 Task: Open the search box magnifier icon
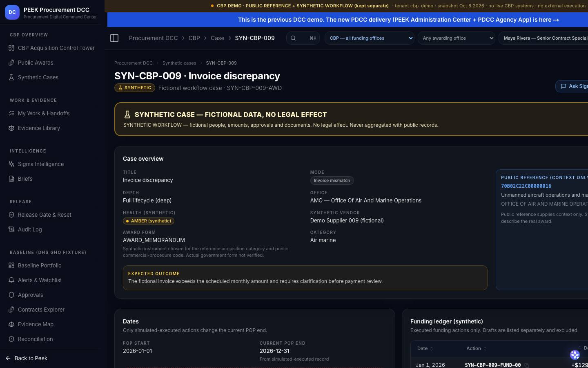pos(293,38)
